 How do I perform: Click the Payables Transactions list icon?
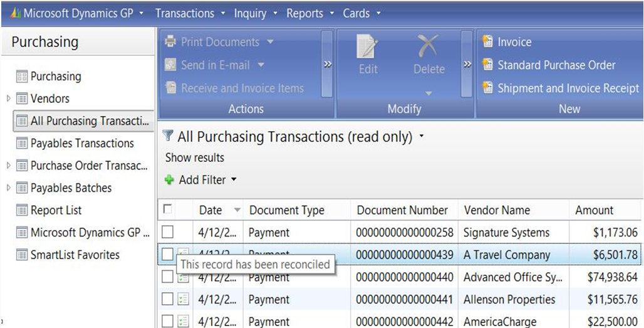click(22, 144)
